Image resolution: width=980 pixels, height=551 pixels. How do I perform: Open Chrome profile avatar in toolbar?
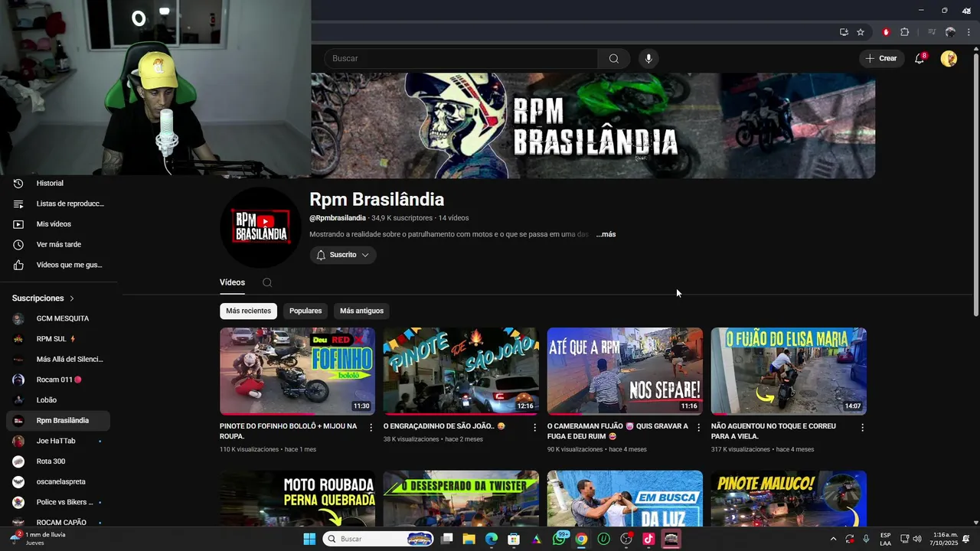[950, 32]
